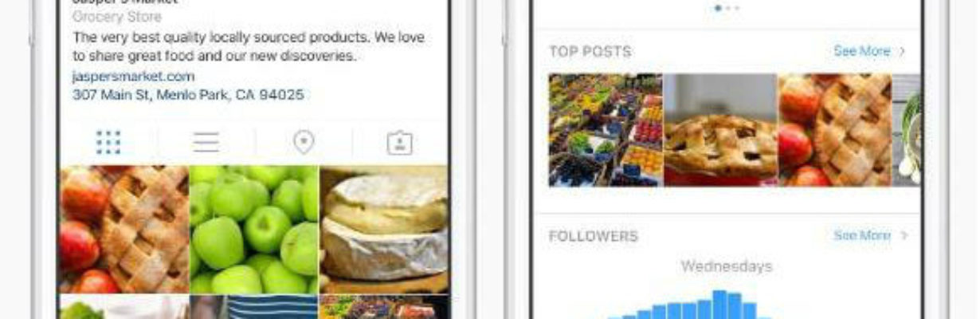The width and height of the screenshot is (980, 319).
Task: Tap the Wednesdays chart label
Action: tap(726, 266)
